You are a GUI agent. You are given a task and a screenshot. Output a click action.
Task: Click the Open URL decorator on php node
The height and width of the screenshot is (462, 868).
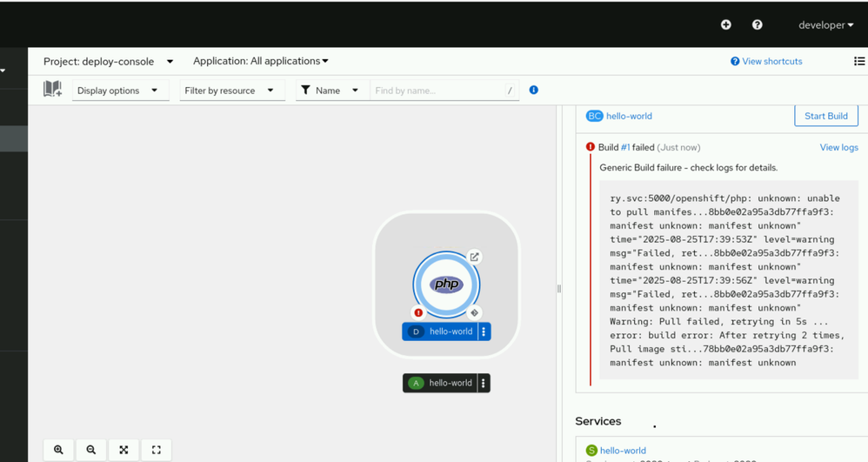(x=474, y=257)
